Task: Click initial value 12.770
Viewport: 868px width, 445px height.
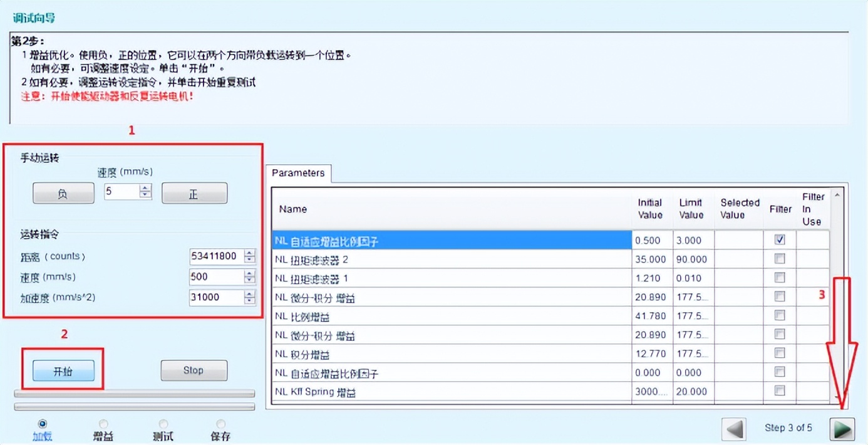Action: coord(652,353)
